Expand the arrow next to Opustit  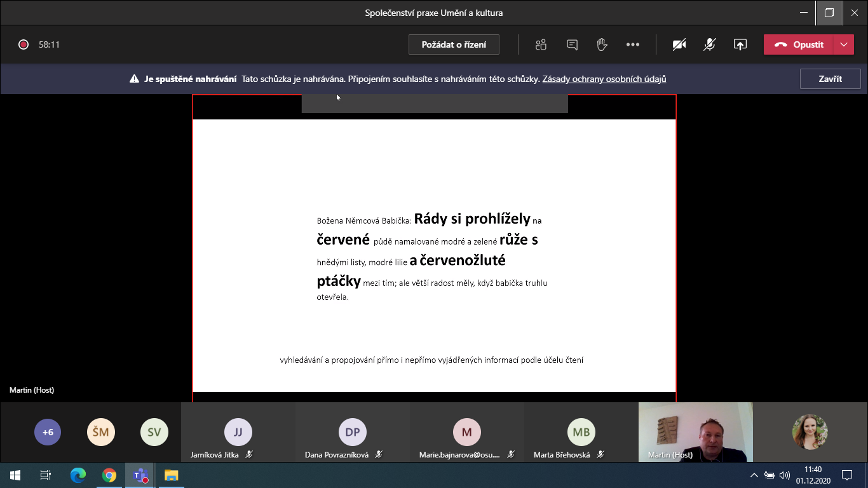coord(843,44)
